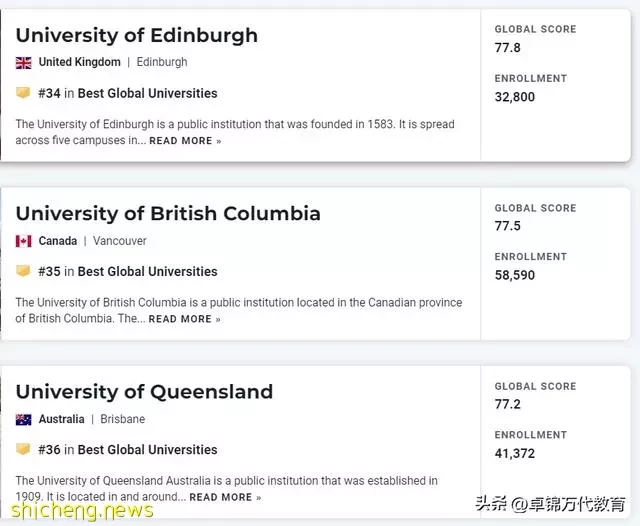Click Edinburgh global score 77.8
The width and height of the screenshot is (640, 526).
tap(507, 48)
